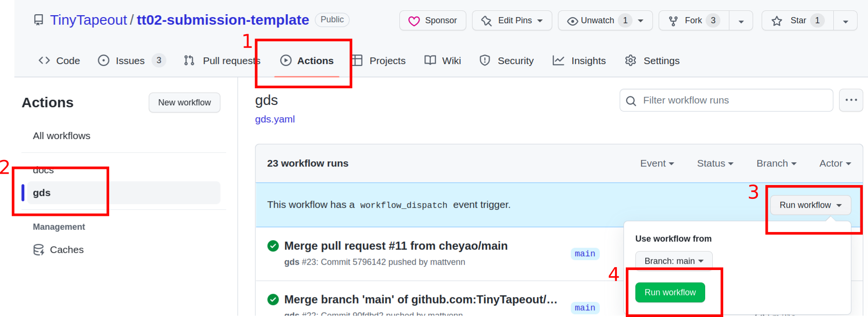This screenshot has height=317, width=868.
Task: Click the green Run workflow button
Action: tap(670, 292)
